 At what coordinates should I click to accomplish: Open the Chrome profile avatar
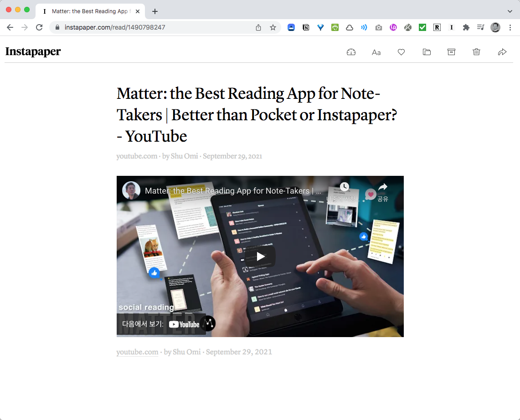point(495,27)
